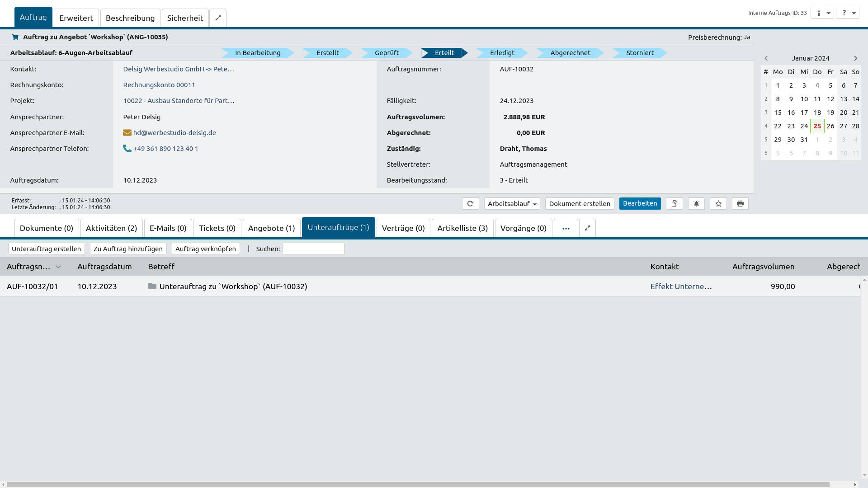Click the print icon

click(740, 204)
